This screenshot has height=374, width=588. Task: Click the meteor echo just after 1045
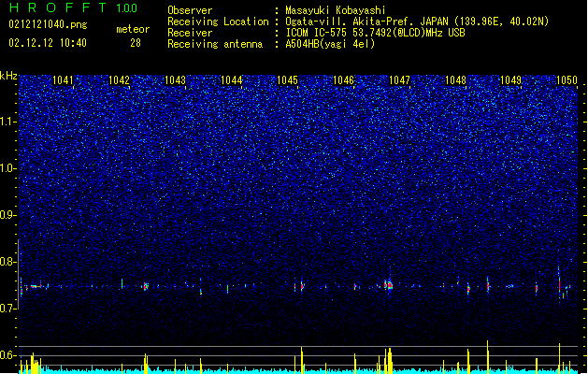click(302, 286)
